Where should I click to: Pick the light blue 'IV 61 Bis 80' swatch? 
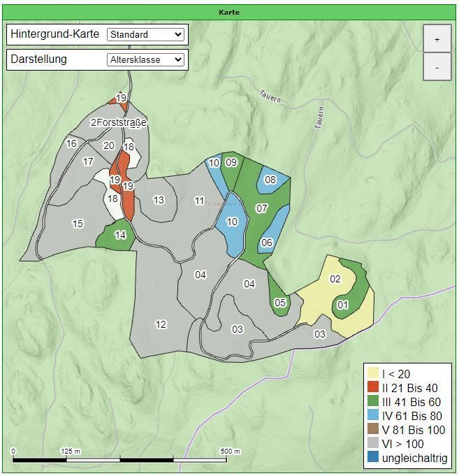[374, 416]
